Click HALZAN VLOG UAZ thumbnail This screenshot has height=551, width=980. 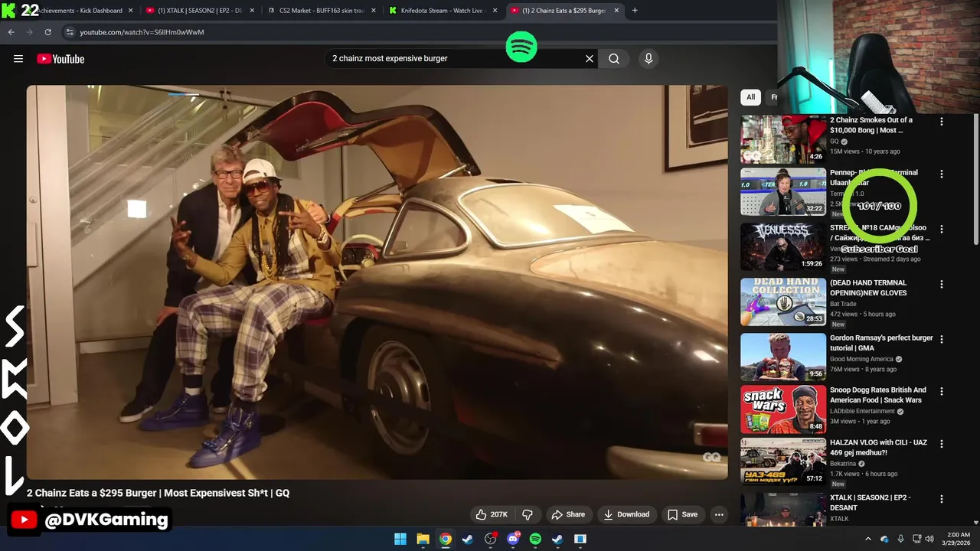click(783, 461)
